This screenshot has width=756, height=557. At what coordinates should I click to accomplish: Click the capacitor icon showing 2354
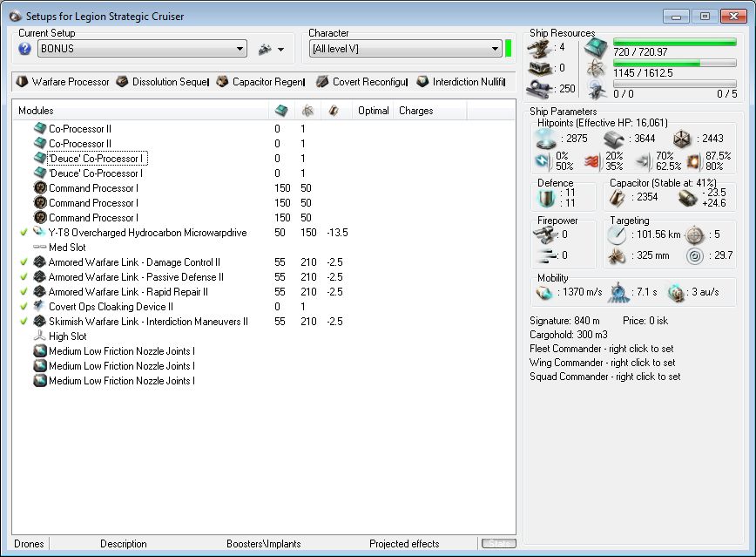[618, 197]
